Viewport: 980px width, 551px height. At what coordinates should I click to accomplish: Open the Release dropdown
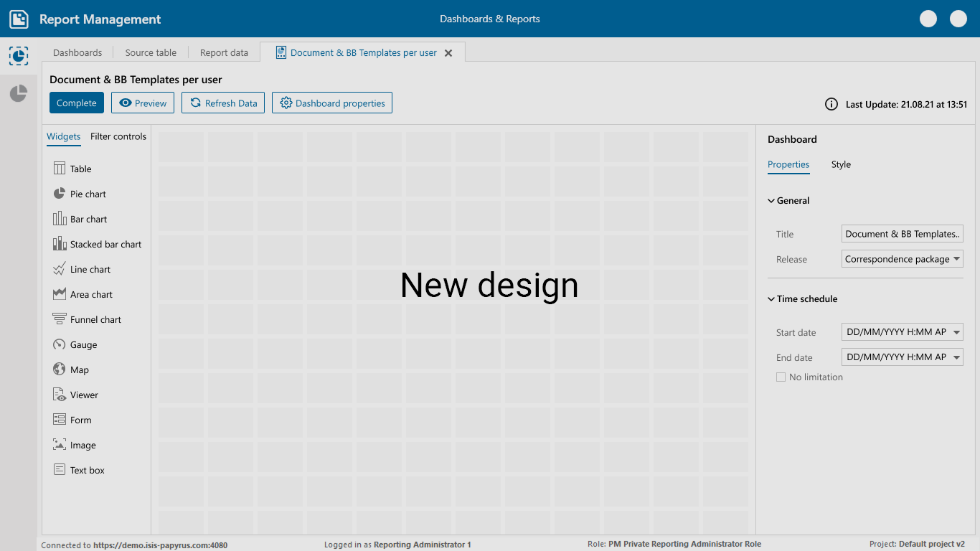click(x=957, y=259)
